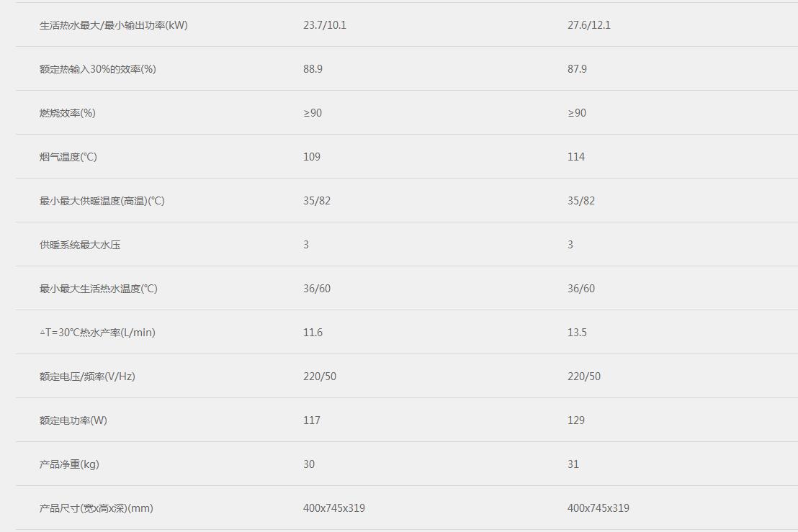Select the 27.6/12.1 output power value

[589, 25]
